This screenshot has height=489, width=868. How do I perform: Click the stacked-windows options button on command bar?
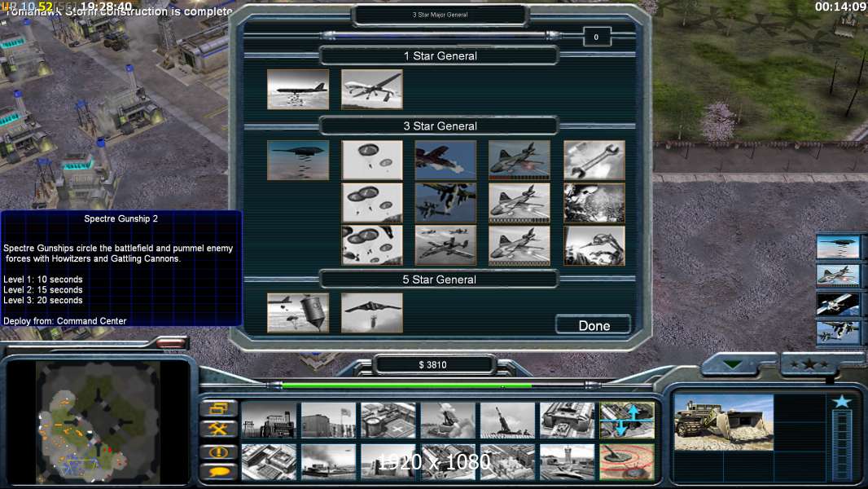tap(218, 408)
